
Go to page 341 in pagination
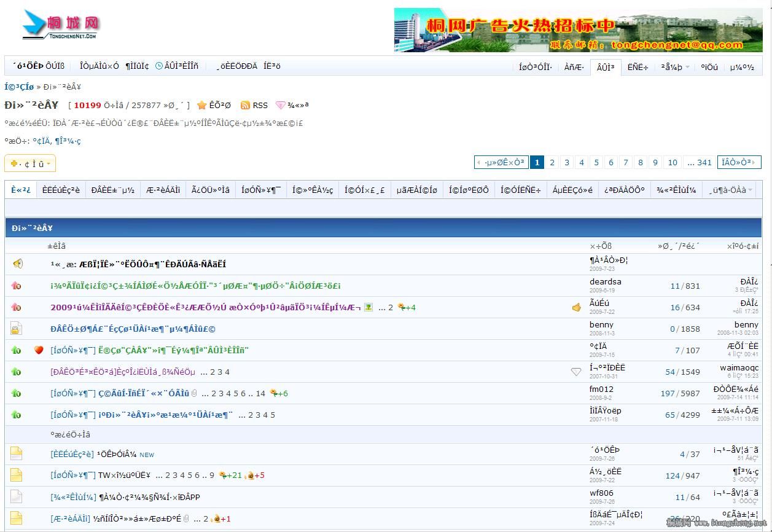click(x=698, y=163)
